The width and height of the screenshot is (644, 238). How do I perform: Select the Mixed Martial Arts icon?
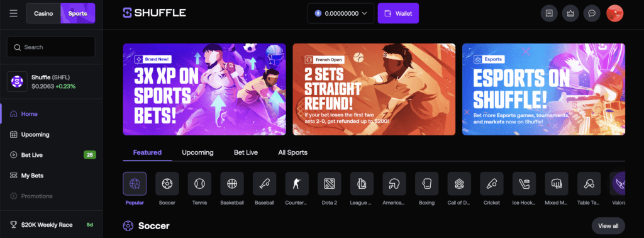[x=556, y=184]
